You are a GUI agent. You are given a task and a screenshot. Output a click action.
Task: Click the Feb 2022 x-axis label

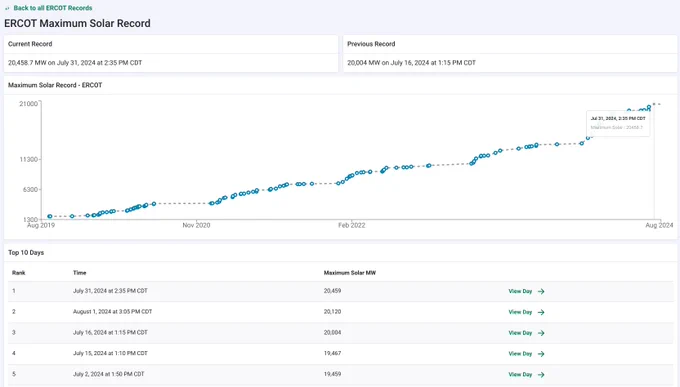coord(352,225)
